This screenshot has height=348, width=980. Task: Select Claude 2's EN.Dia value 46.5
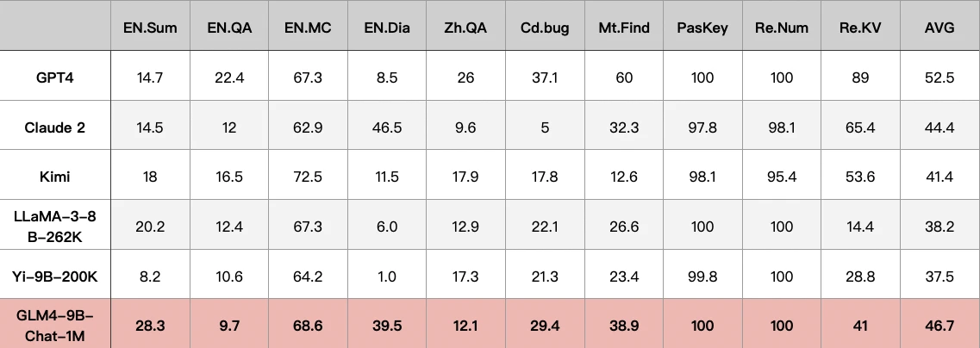click(387, 127)
